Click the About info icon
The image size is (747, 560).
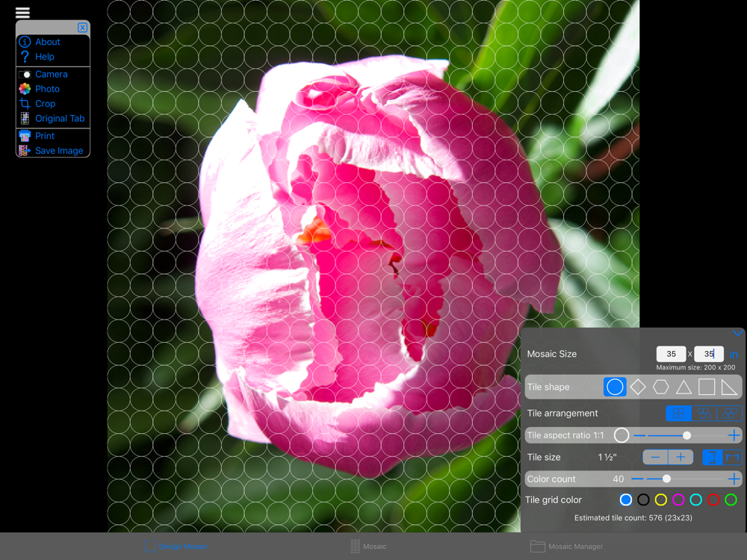(x=25, y=42)
